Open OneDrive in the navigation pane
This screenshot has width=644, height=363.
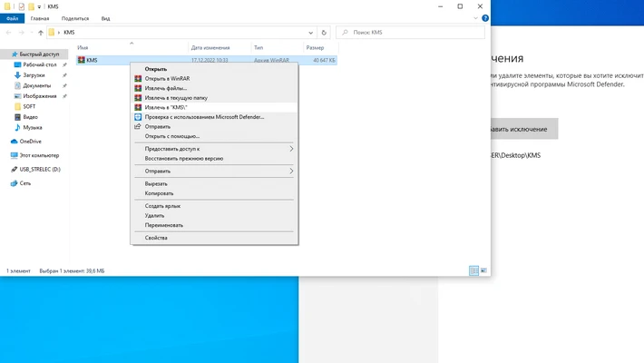coord(30,142)
